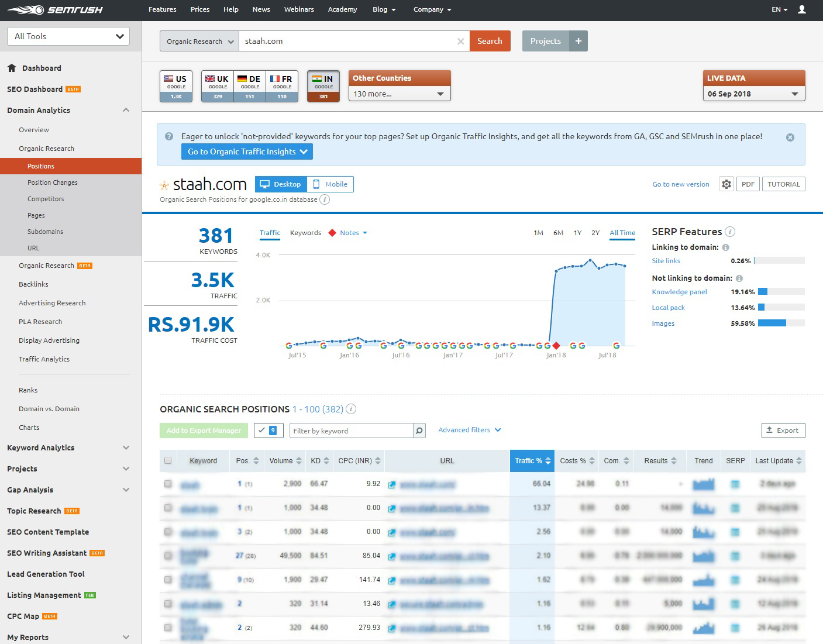Open SERP snapshot icon in 49,500 volume row
This screenshot has width=823, height=644.
[735, 556]
